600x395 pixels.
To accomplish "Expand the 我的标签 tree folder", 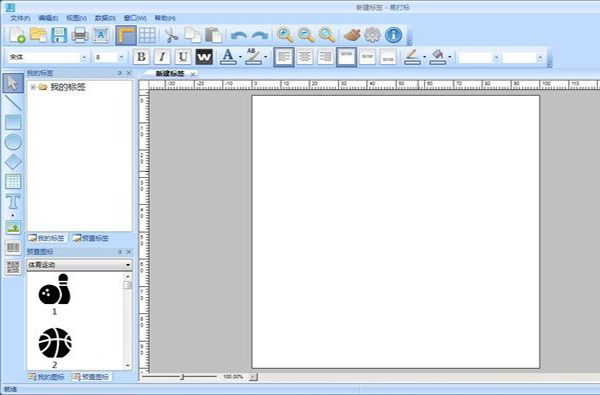I will pyautogui.click(x=33, y=87).
